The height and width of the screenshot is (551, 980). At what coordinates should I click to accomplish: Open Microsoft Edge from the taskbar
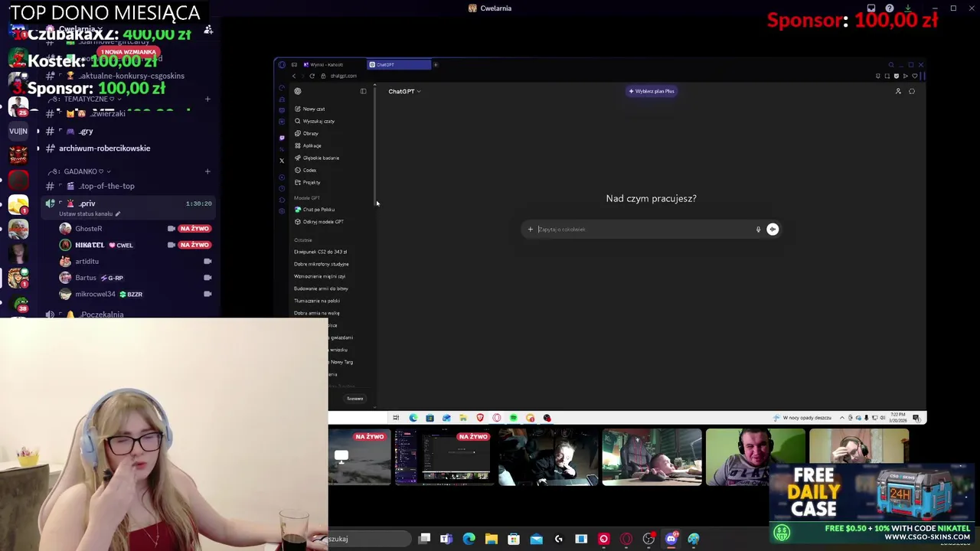point(469,539)
